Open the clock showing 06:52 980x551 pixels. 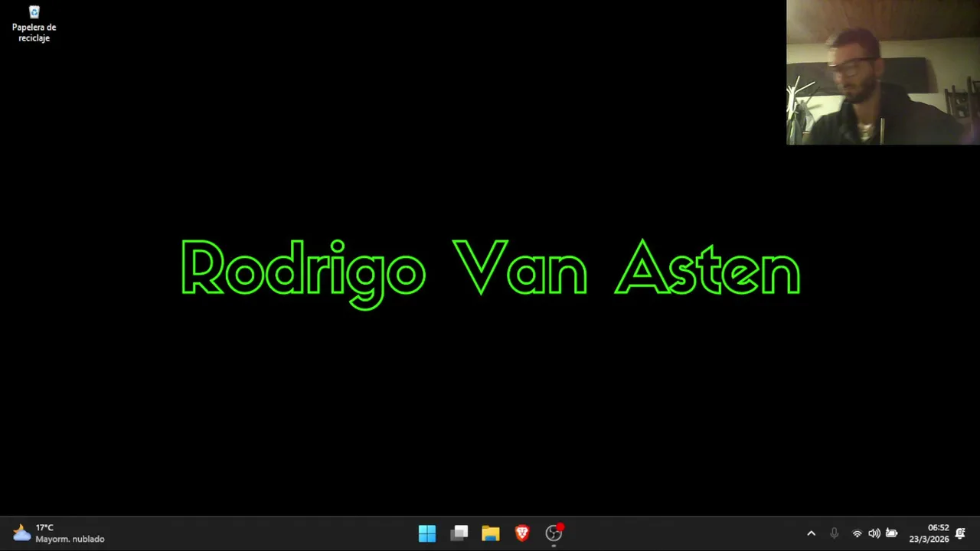coord(938,528)
